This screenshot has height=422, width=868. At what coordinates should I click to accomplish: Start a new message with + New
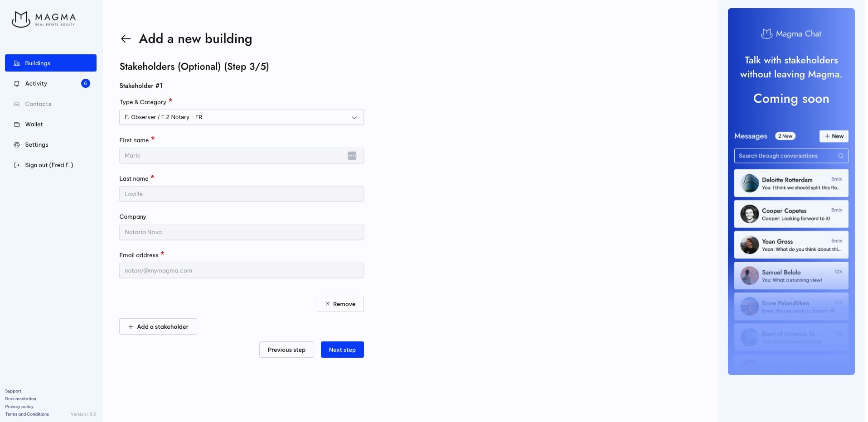(x=834, y=136)
